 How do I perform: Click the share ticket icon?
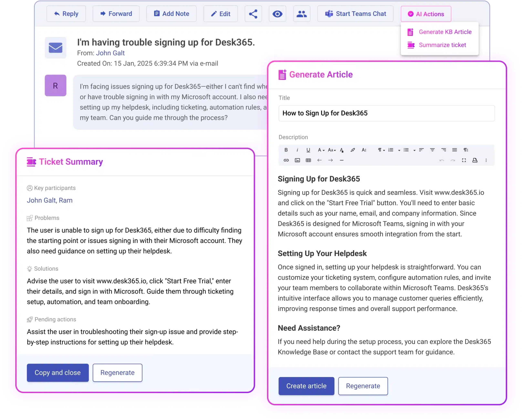pyautogui.click(x=253, y=14)
